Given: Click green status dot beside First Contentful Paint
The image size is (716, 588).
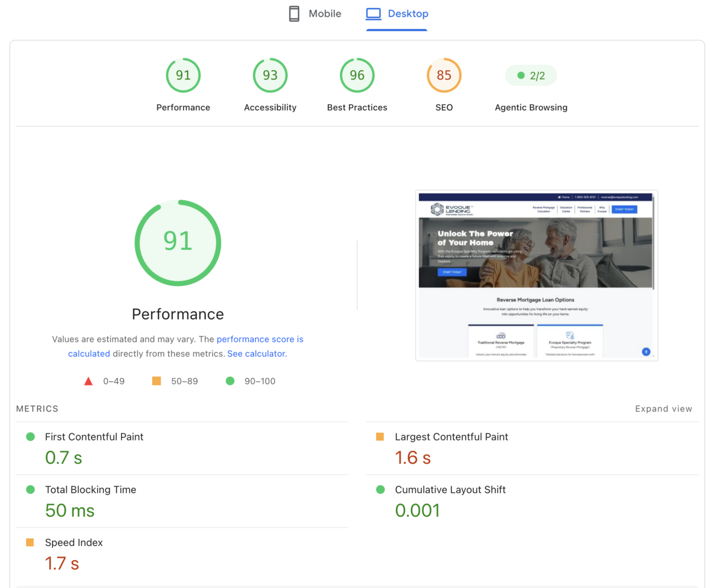Looking at the screenshot, I should [x=31, y=437].
